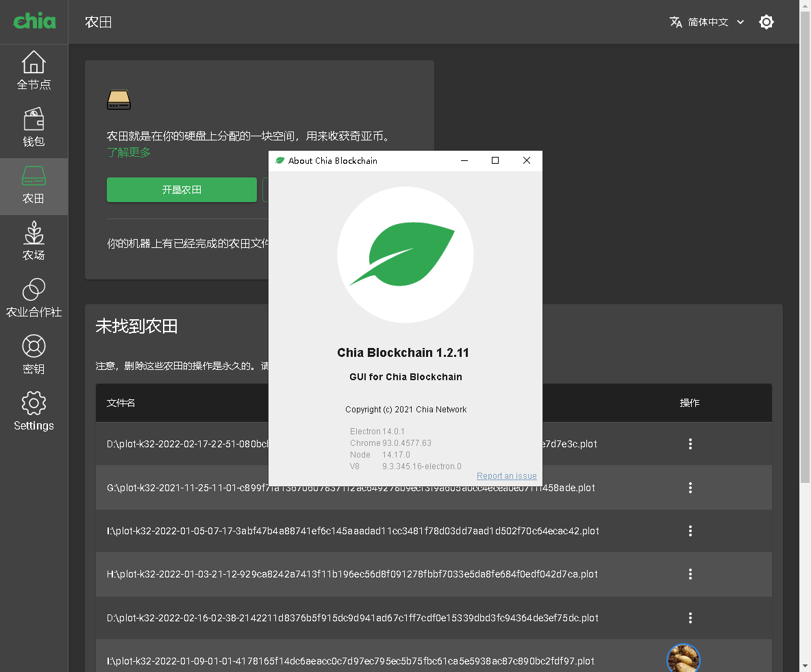Close the About Chia Blockchain window
811x672 pixels.
[527, 161]
